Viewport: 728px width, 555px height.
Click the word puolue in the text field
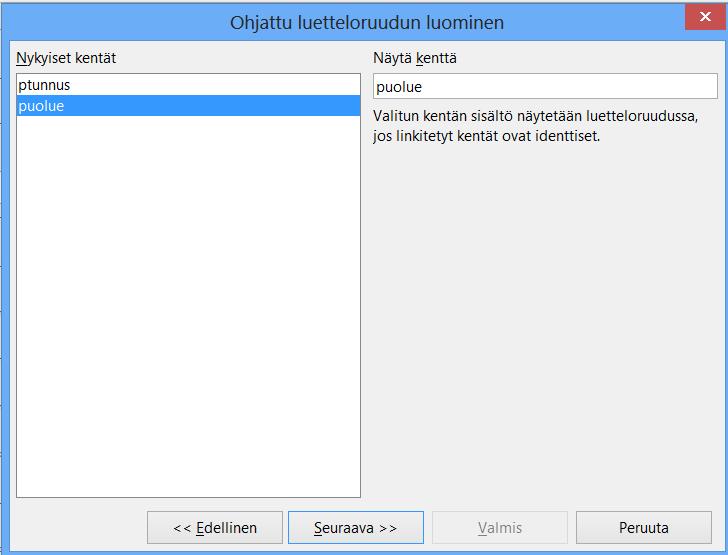(399, 87)
